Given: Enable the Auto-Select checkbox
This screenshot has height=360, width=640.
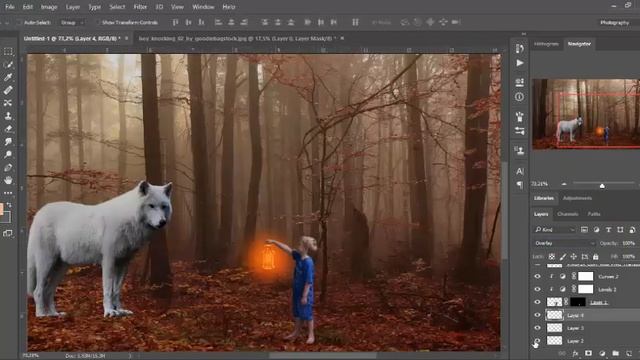Looking at the screenshot, I should click(x=19, y=22).
